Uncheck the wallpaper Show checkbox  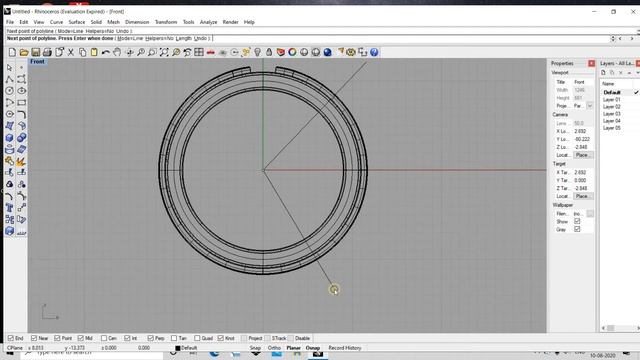(577, 221)
